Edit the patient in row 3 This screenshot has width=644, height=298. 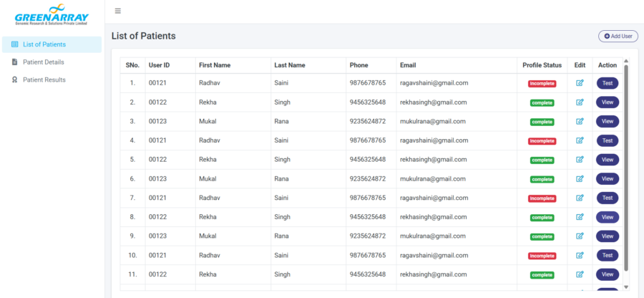(x=580, y=121)
